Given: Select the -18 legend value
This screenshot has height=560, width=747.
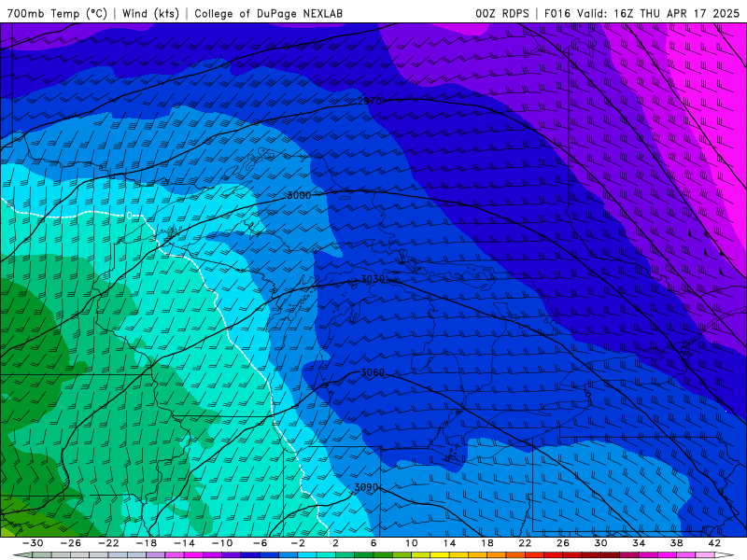Looking at the screenshot, I should tap(147, 543).
